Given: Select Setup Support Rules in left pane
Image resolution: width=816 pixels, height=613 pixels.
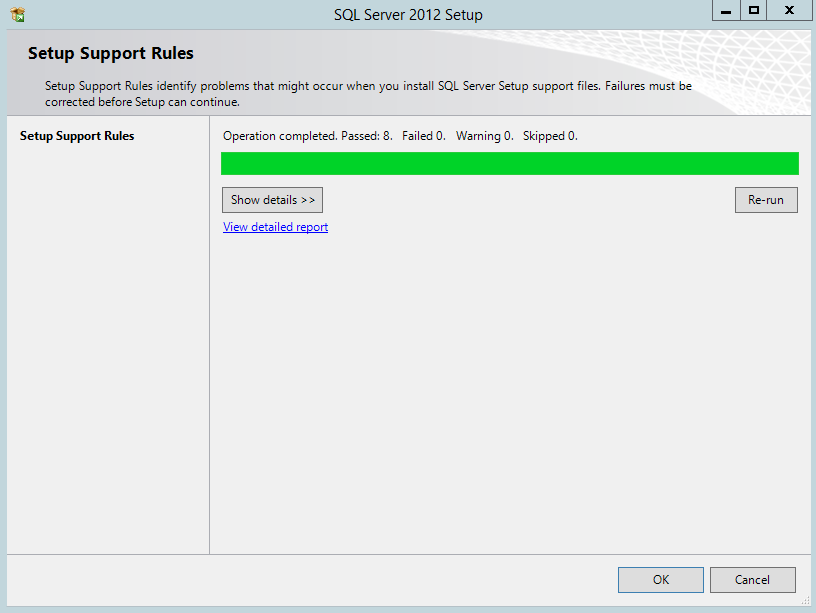Looking at the screenshot, I should 77,136.
